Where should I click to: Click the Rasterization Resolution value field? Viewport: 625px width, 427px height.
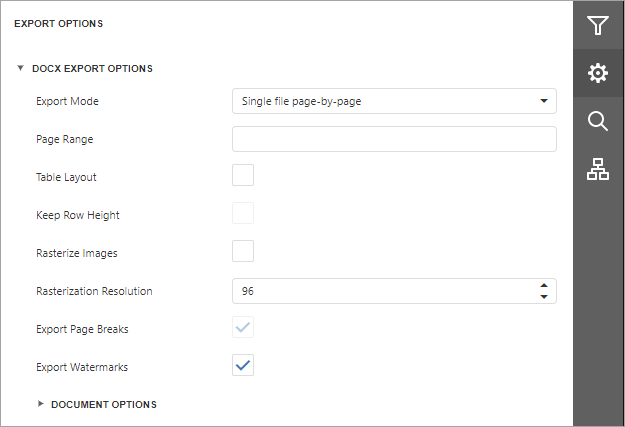pos(382,291)
